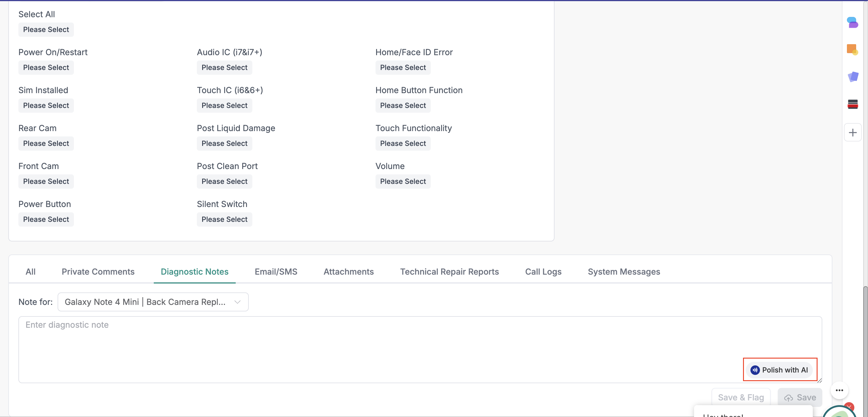Switch to the Private Comments tab

(98, 272)
